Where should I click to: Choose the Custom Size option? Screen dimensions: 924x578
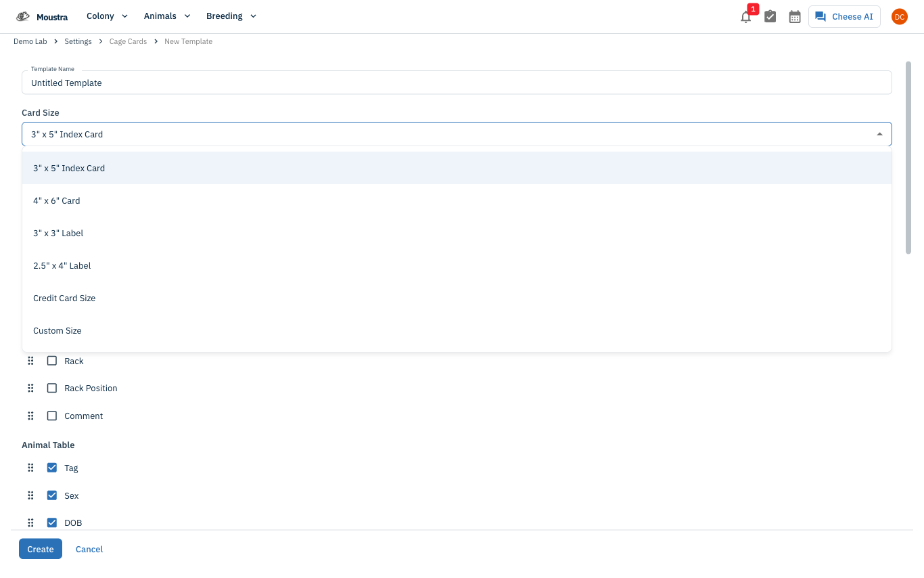(457, 330)
